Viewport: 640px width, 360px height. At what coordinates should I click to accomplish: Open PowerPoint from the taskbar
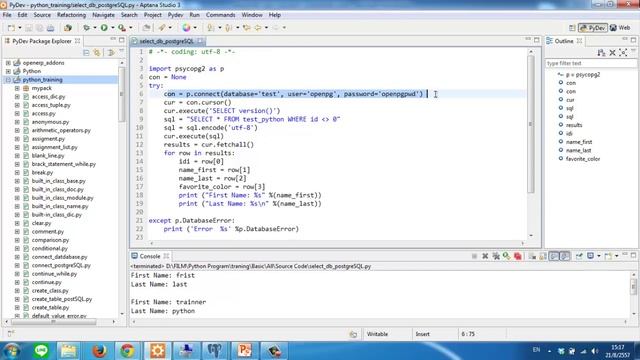pos(244,351)
